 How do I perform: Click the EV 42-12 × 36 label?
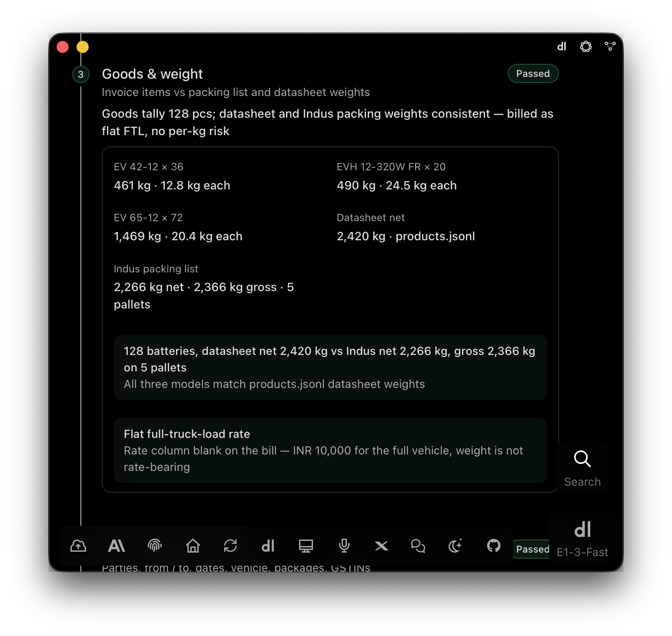pos(149,167)
